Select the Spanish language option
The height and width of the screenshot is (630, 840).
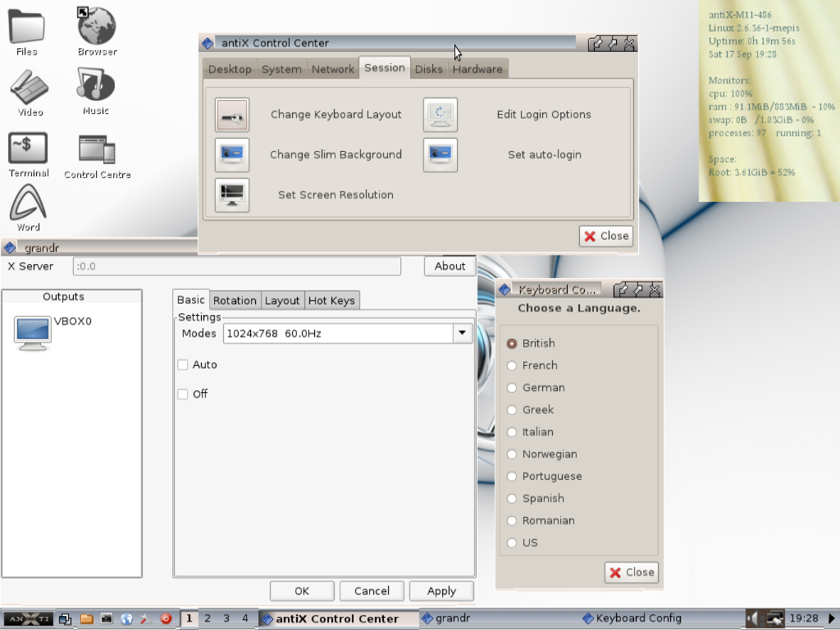click(512, 499)
